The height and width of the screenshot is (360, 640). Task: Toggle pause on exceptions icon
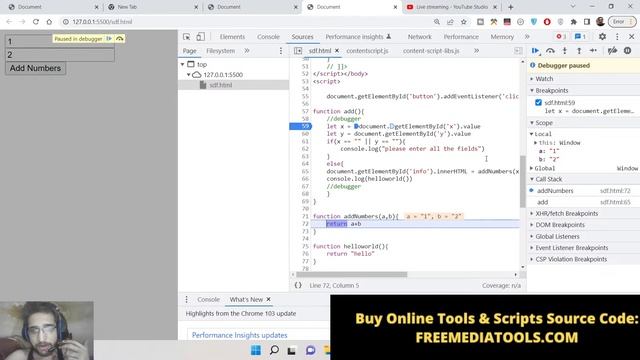pos(627,51)
